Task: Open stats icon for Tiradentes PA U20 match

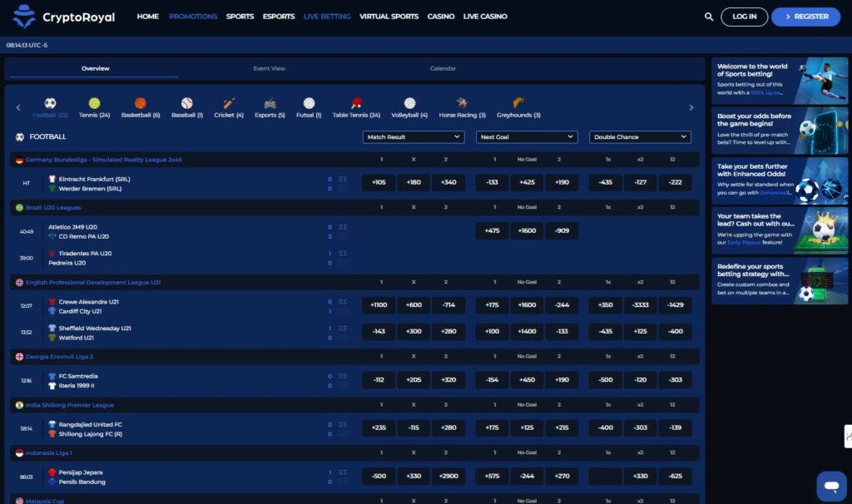Action: point(343,254)
